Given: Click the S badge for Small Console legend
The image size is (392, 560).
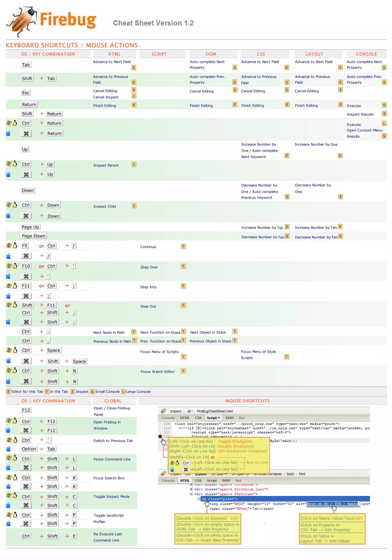Looking at the screenshot, I should coord(92,392).
